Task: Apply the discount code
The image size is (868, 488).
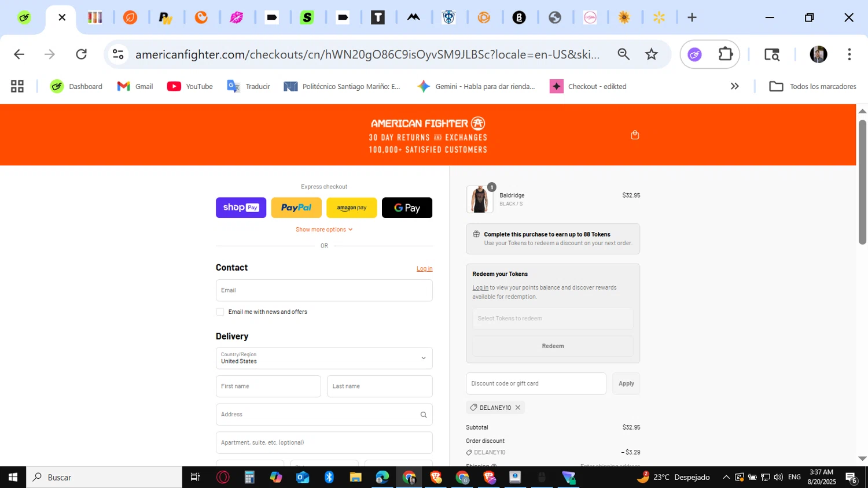Action: pyautogui.click(x=626, y=383)
